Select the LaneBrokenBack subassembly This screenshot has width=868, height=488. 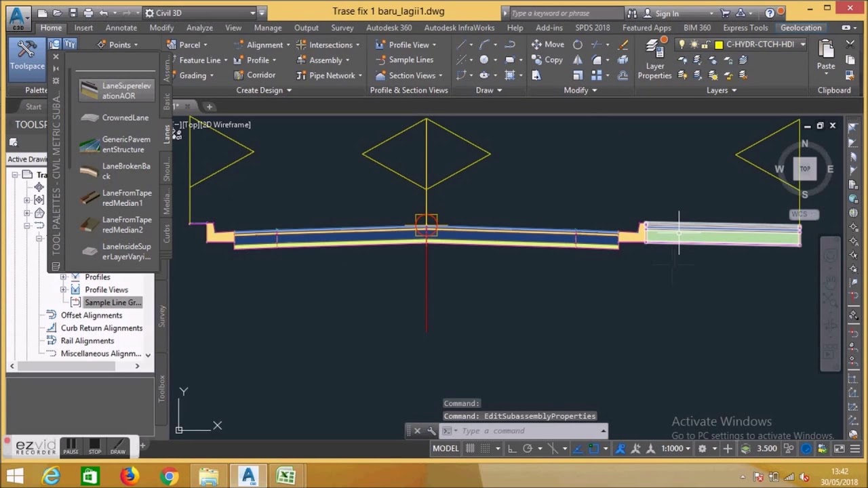(x=116, y=171)
